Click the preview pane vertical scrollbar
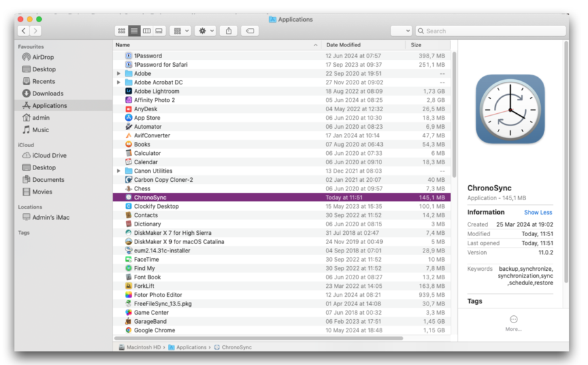 (566, 162)
